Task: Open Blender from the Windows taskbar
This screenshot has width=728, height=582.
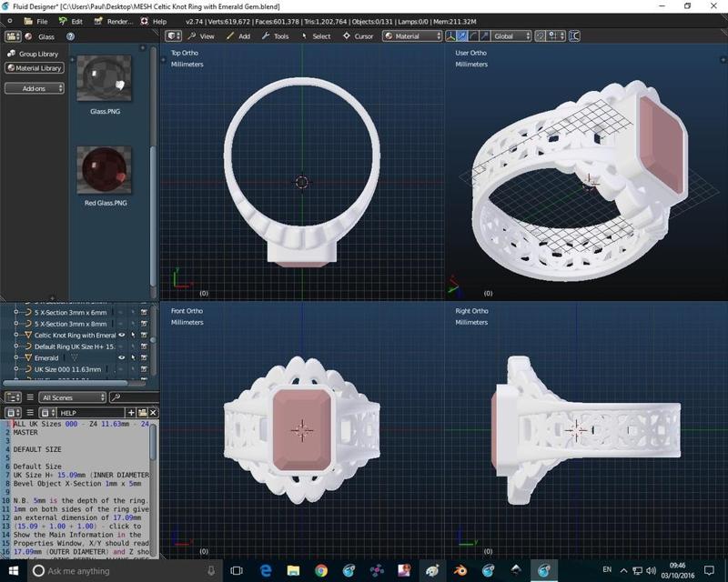Action: coord(460,570)
